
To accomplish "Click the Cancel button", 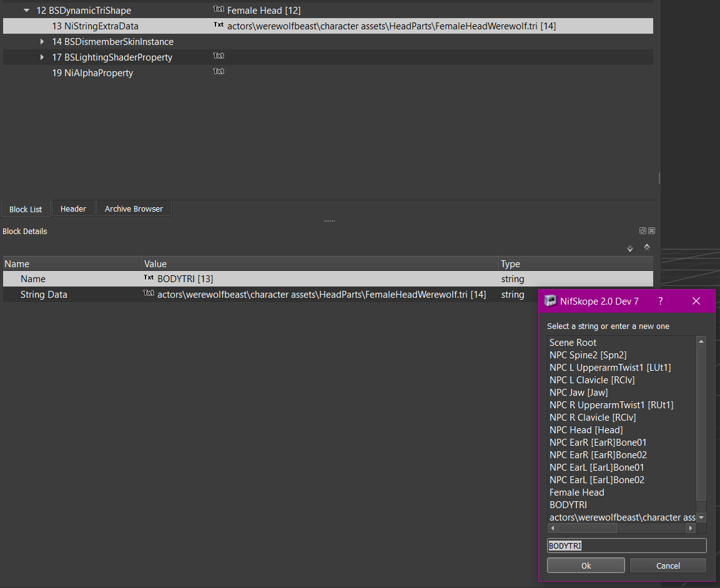I will [x=668, y=566].
